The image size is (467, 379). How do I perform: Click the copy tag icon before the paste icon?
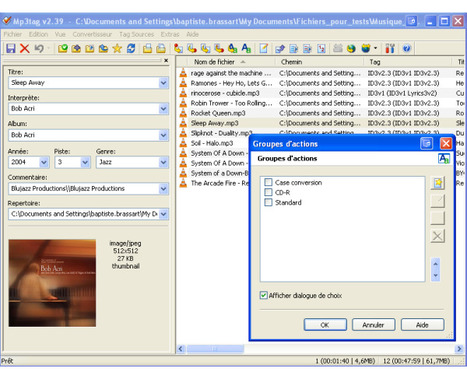[147, 48]
